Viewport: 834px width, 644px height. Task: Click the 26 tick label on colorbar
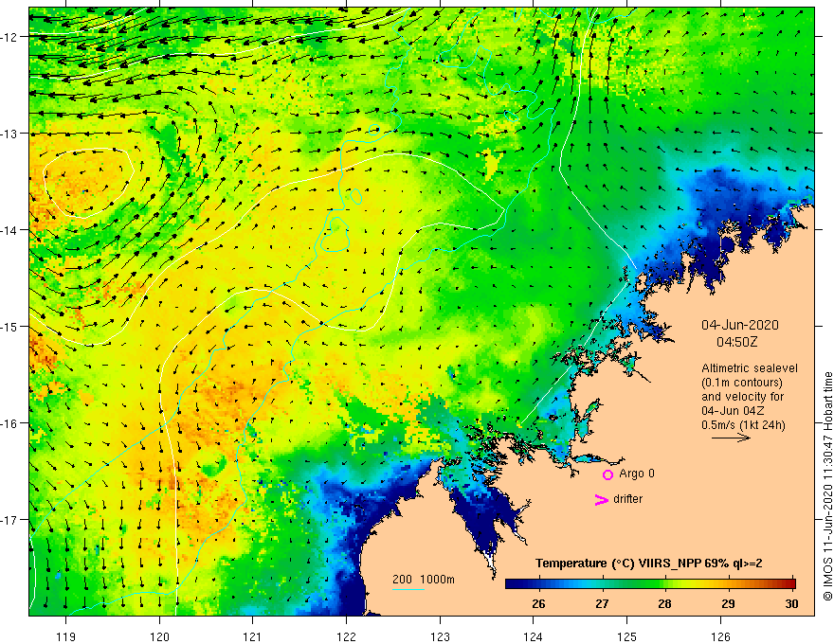click(538, 603)
